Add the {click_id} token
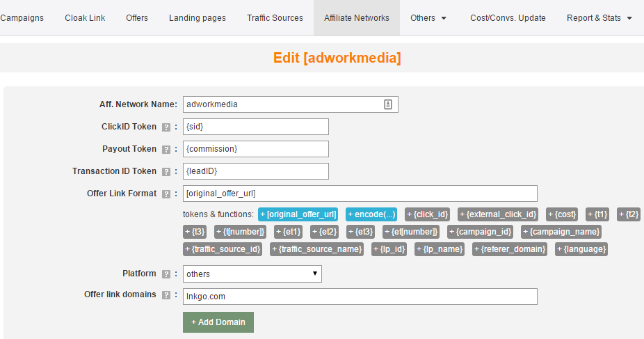This screenshot has width=644, height=339. 427,214
